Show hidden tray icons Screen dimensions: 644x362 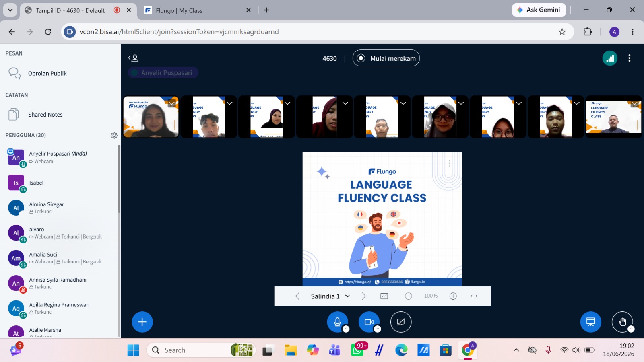(x=516, y=350)
